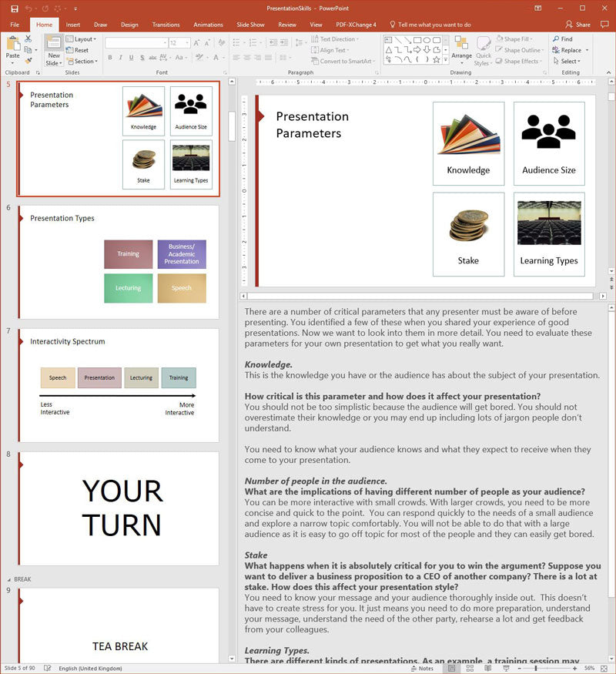Open the Design ribbon tab
This screenshot has width=616, height=674.
pos(129,25)
